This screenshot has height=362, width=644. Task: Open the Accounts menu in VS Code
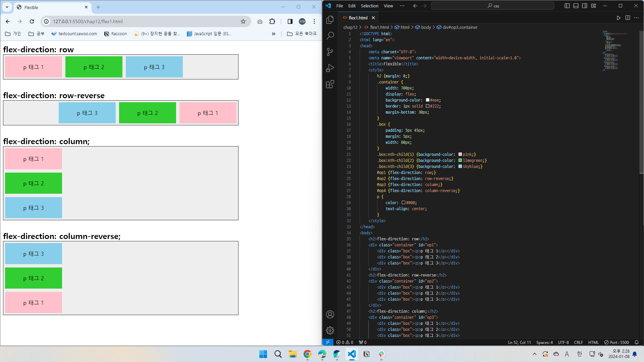(330, 314)
